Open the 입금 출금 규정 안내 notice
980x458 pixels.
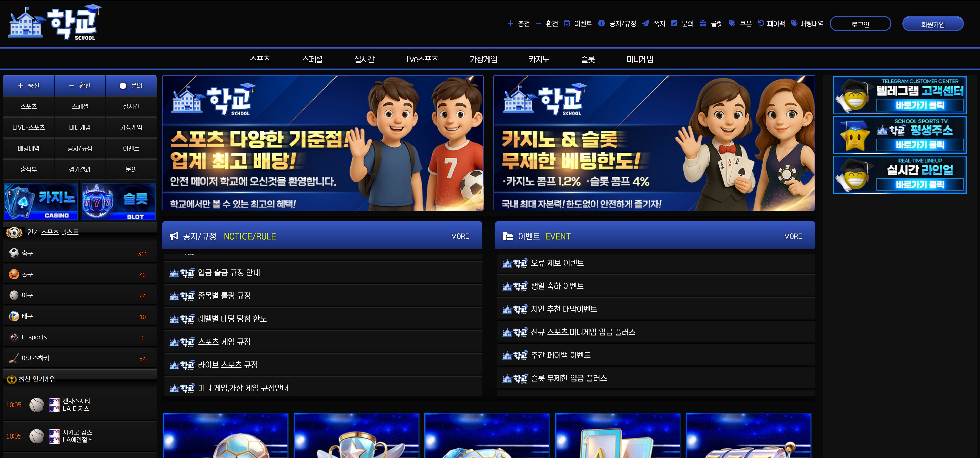point(229,272)
